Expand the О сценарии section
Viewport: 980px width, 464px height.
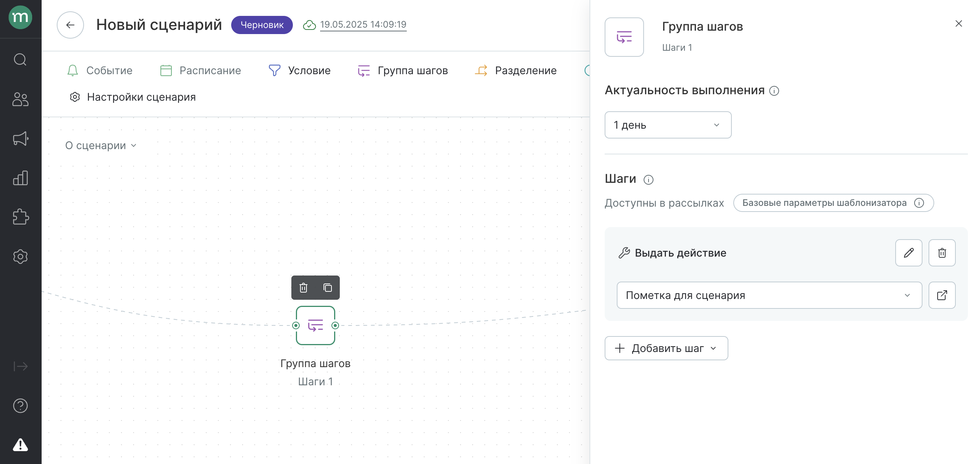pos(101,145)
